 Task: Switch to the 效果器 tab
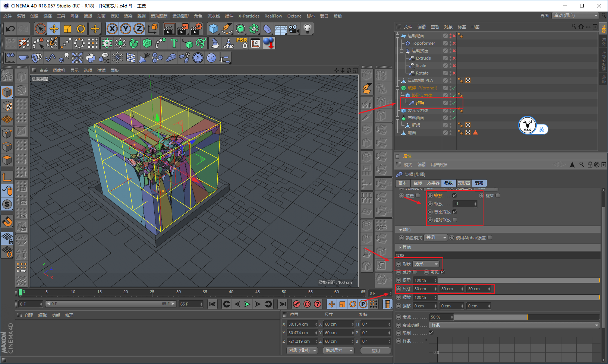[433, 183]
